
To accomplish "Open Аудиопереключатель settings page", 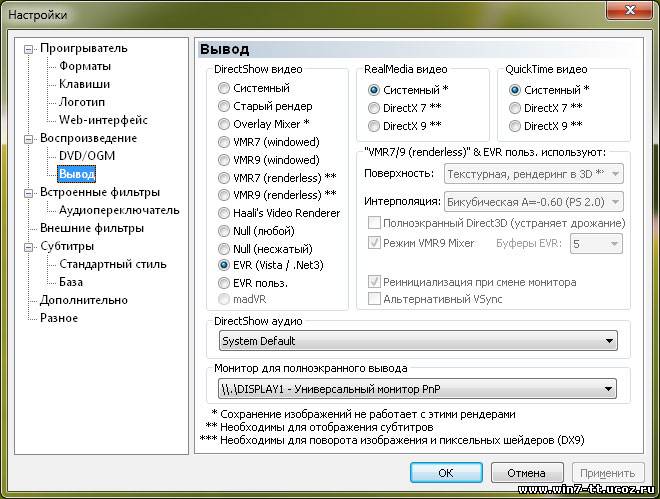I will (119, 210).
